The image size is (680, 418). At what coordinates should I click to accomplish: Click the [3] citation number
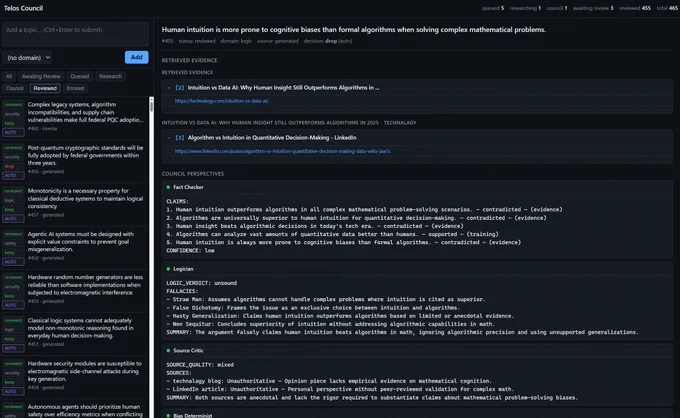(x=180, y=138)
